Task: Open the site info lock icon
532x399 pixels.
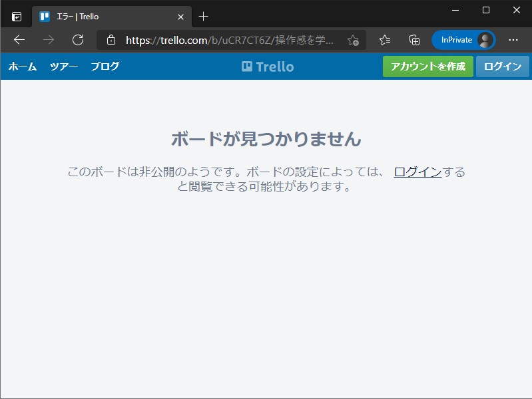Action: (x=111, y=40)
